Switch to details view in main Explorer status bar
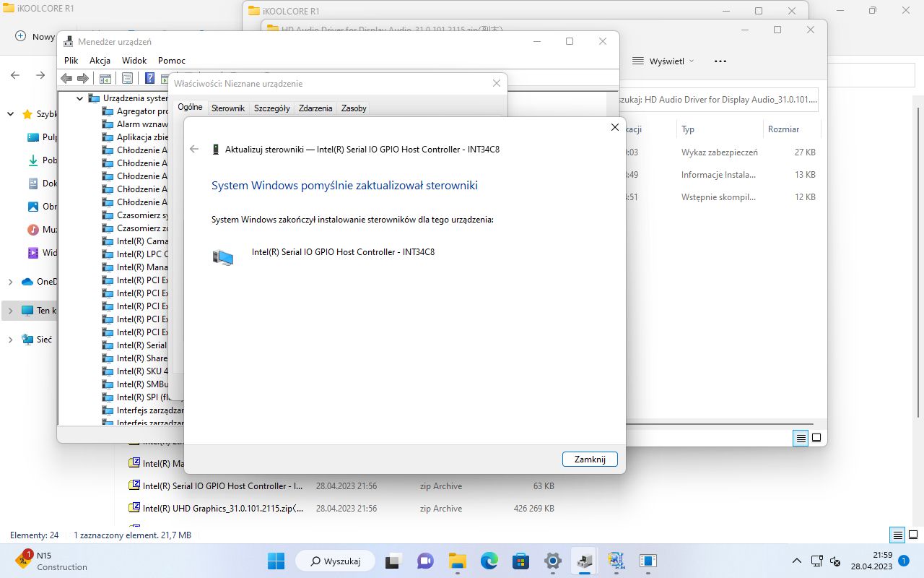The image size is (924, 578). pyautogui.click(x=897, y=535)
